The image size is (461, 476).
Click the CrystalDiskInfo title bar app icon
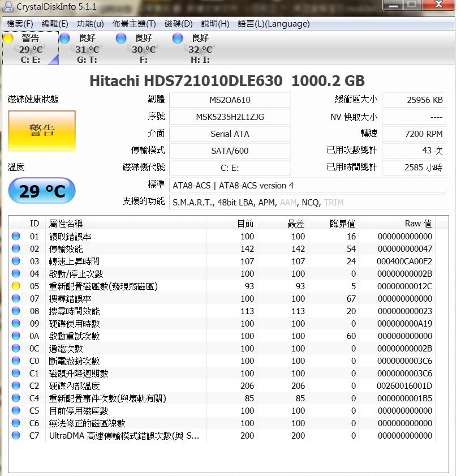pyautogui.click(x=8, y=6)
